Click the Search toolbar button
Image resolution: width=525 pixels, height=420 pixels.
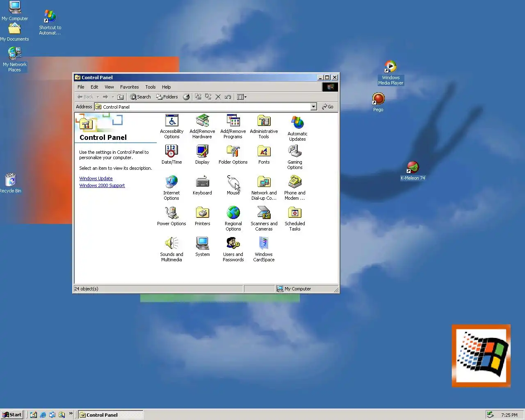coord(140,97)
